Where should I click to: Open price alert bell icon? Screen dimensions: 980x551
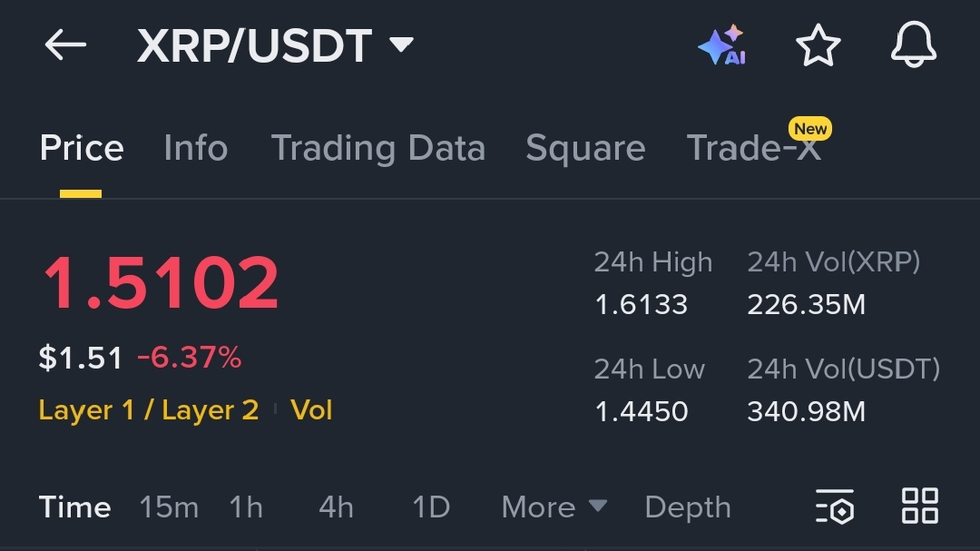click(913, 45)
